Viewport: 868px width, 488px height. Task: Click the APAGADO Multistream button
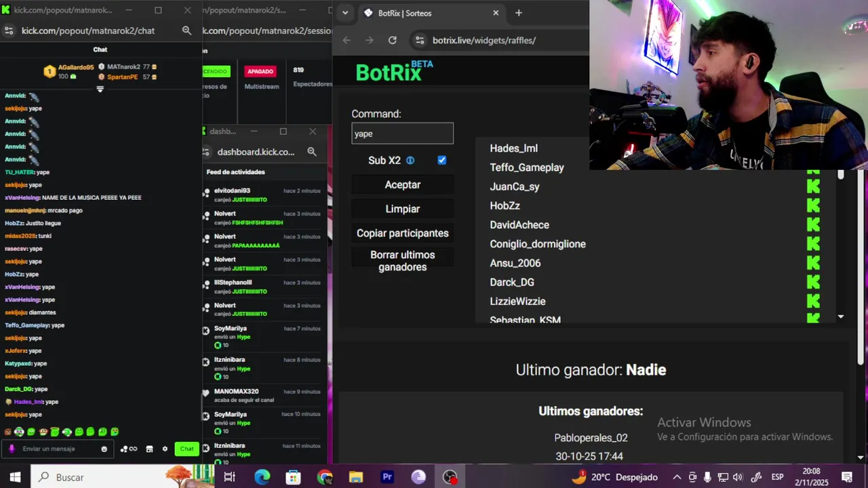260,71
